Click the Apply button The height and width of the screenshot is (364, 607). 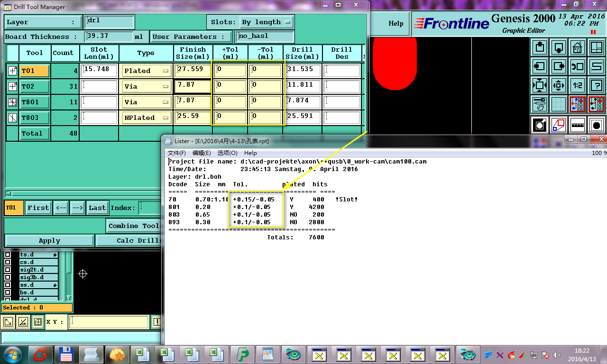point(49,241)
